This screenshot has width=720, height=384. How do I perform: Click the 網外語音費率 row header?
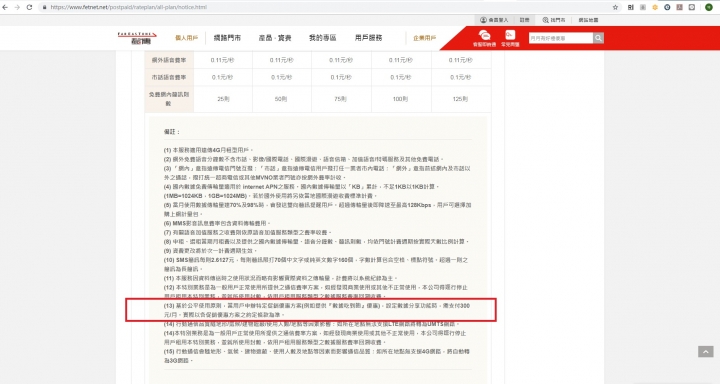pyautogui.click(x=169, y=60)
